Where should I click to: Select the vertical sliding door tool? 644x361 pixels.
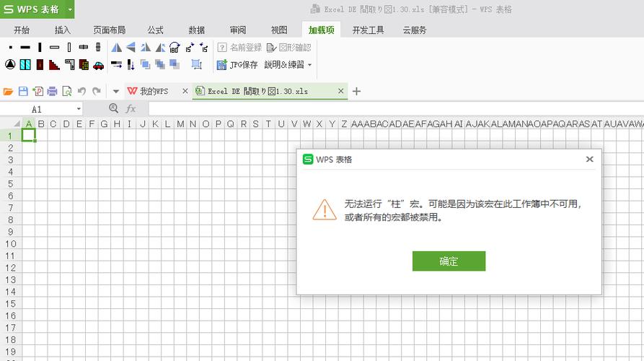tap(98, 48)
